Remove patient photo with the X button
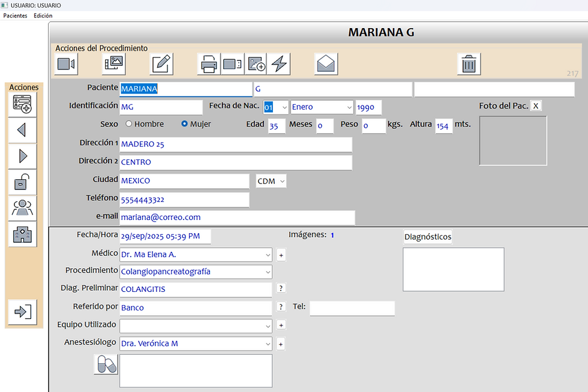588x392 pixels. point(536,105)
